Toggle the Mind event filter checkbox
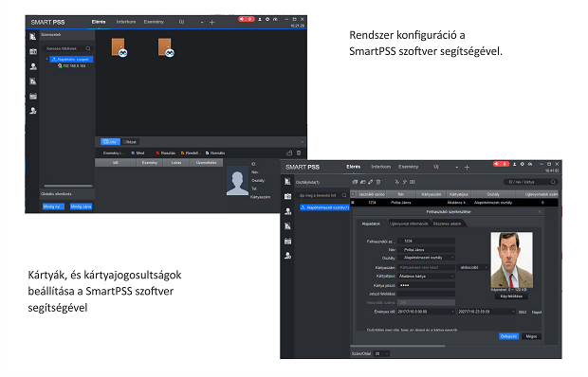 [x=133, y=153]
